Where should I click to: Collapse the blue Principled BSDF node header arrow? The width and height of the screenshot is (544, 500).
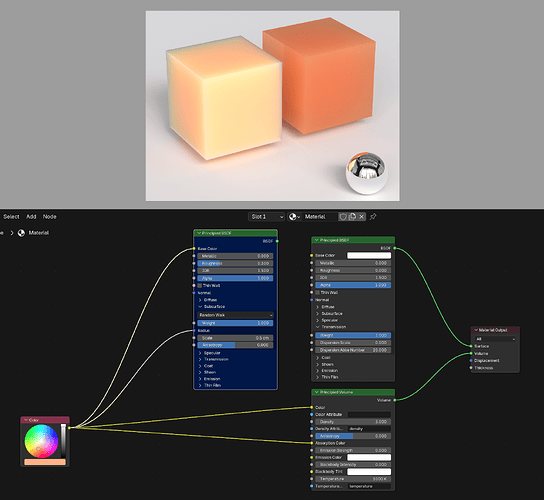[199, 233]
